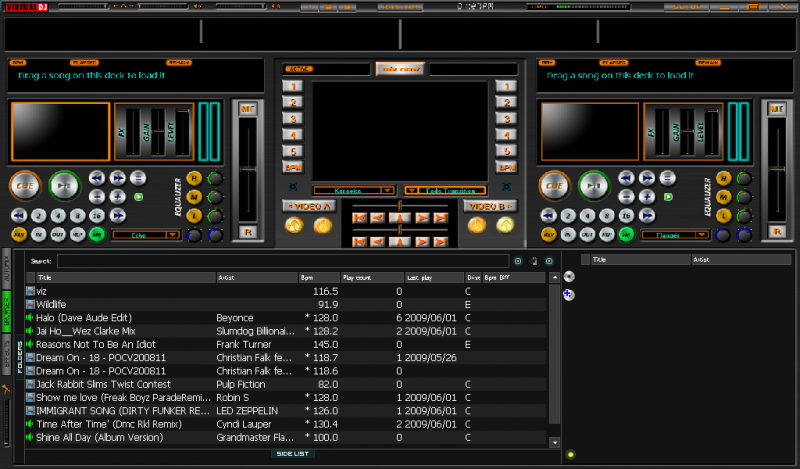The height and width of the screenshot is (469, 800).
Task: Toggle the small blue square left of Karaoke
Action: coord(293,187)
